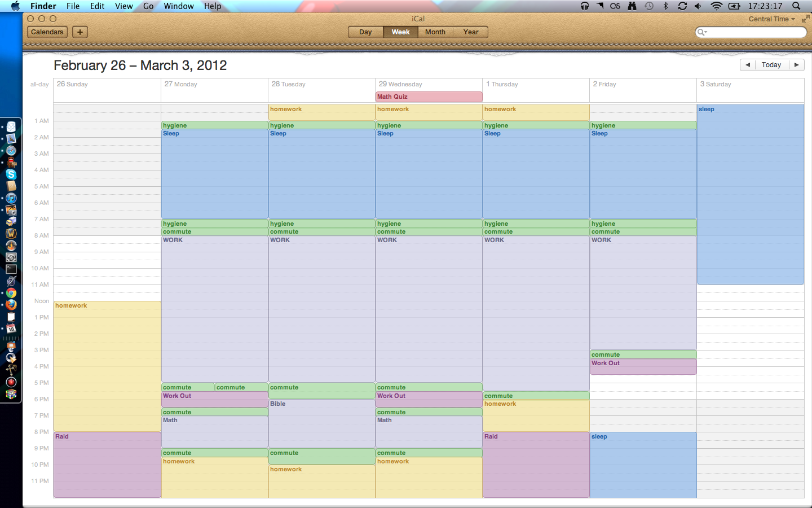Screen dimensions: 812x508
Task: Open Time Machine menu bar icon
Action: tap(649, 6)
